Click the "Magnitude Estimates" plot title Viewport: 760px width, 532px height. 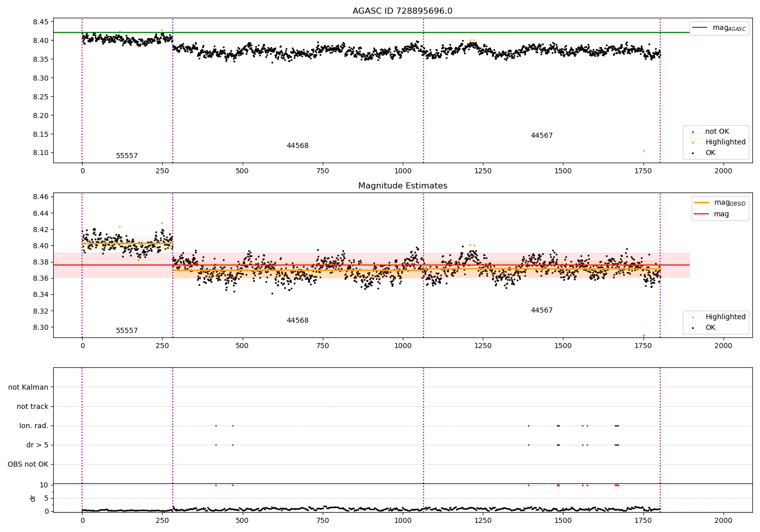tap(402, 186)
